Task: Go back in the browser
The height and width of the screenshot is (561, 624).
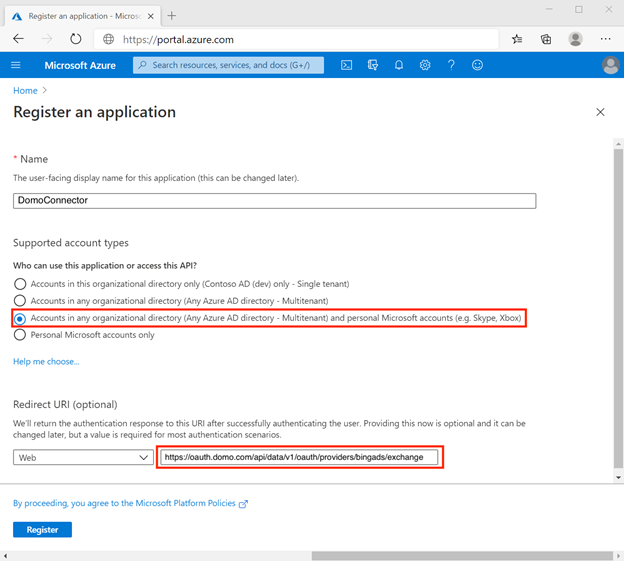Action: pyautogui.click(x=18, y=39)
